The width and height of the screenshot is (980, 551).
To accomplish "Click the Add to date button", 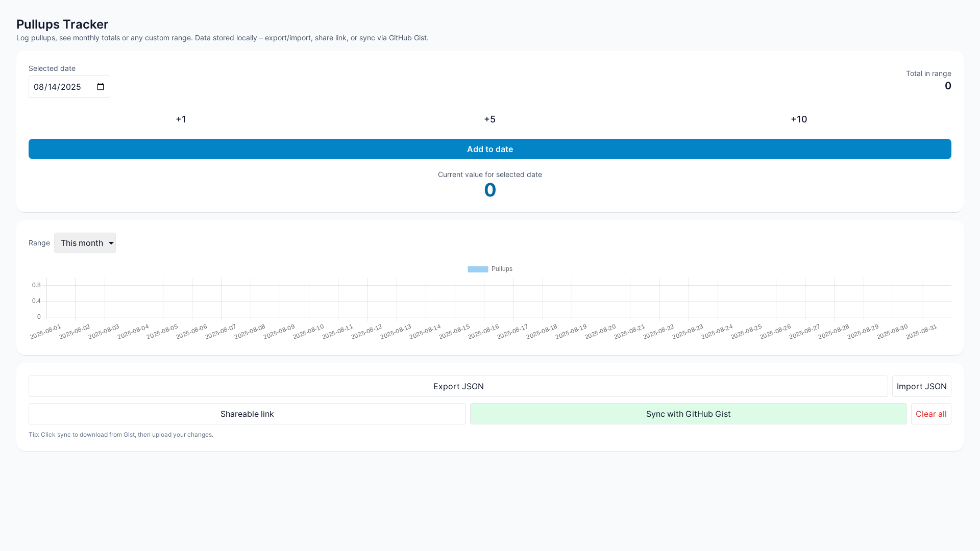I will [x=490, y=149].
